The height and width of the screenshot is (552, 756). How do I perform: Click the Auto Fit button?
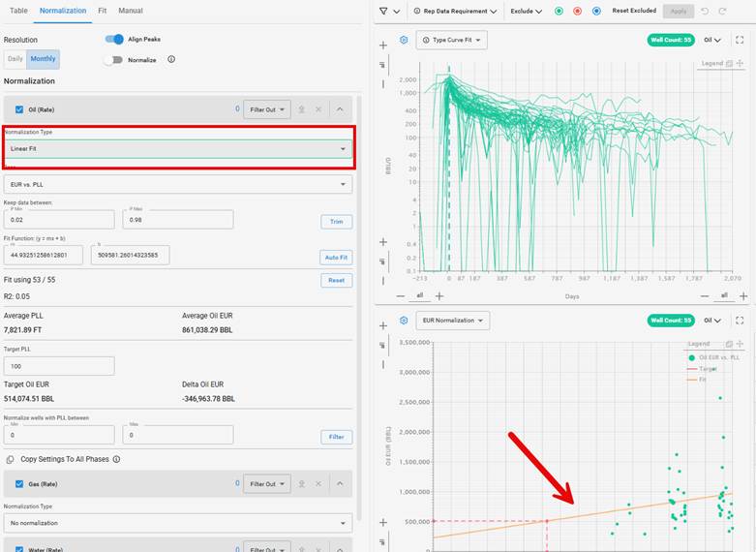pos(336,258)
